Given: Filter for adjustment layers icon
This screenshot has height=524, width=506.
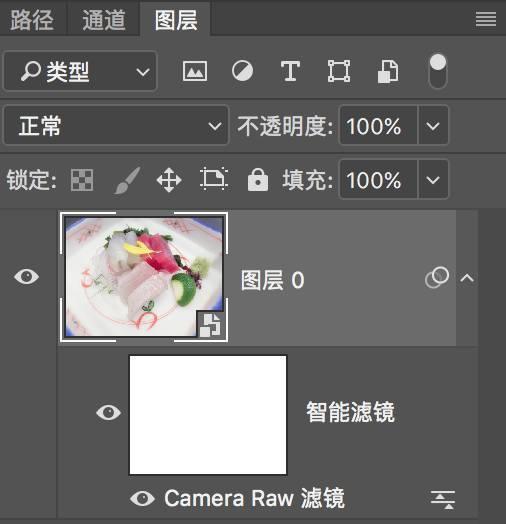Looking at the screenshot, I should click(242, 71).
